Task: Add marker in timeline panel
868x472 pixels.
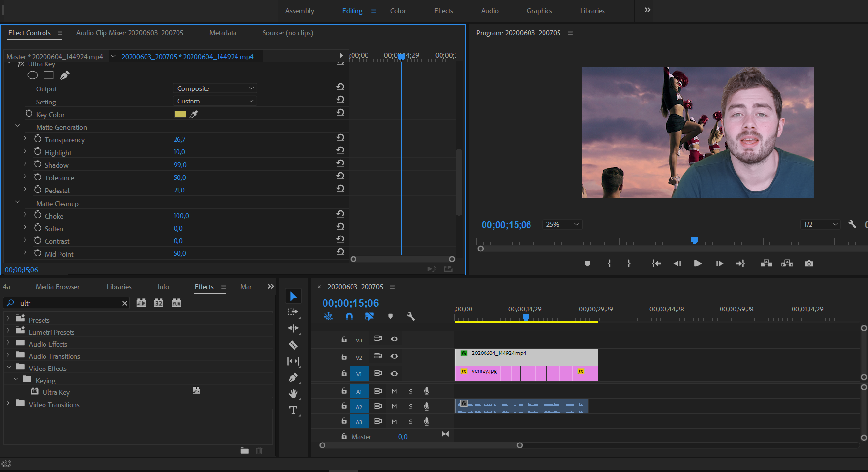Action: click(390, 316)
